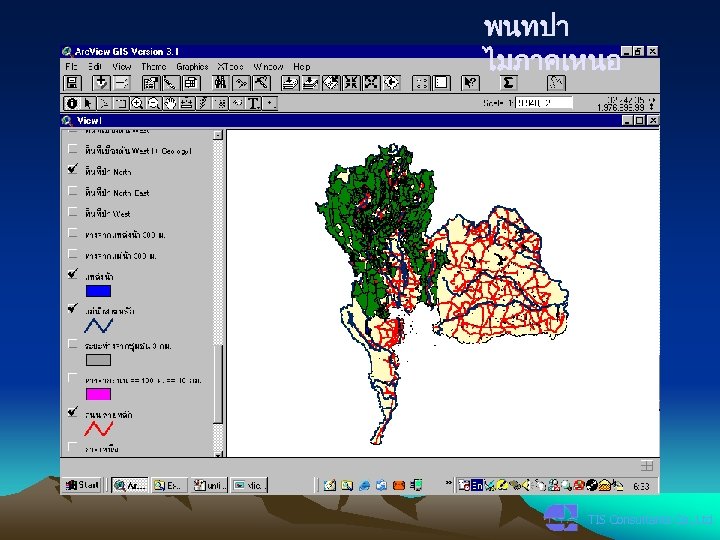Select the Zoom In magnifier tool

coord(137,104)
